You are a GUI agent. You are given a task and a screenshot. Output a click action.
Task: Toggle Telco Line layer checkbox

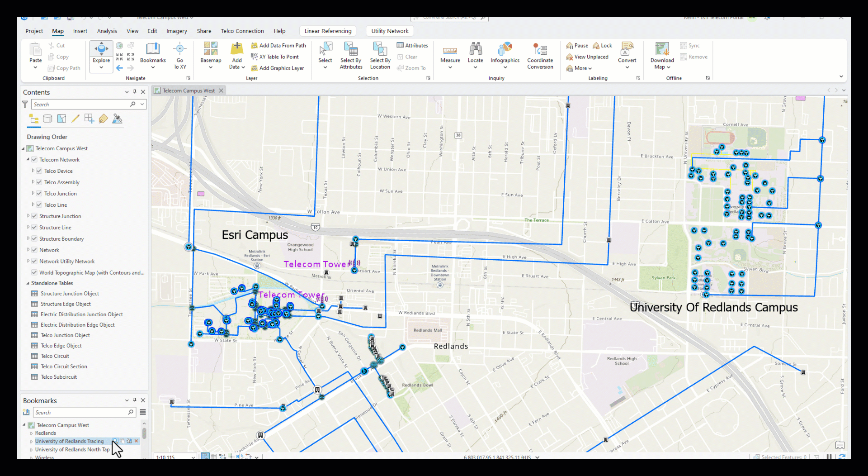pos(39,205)
